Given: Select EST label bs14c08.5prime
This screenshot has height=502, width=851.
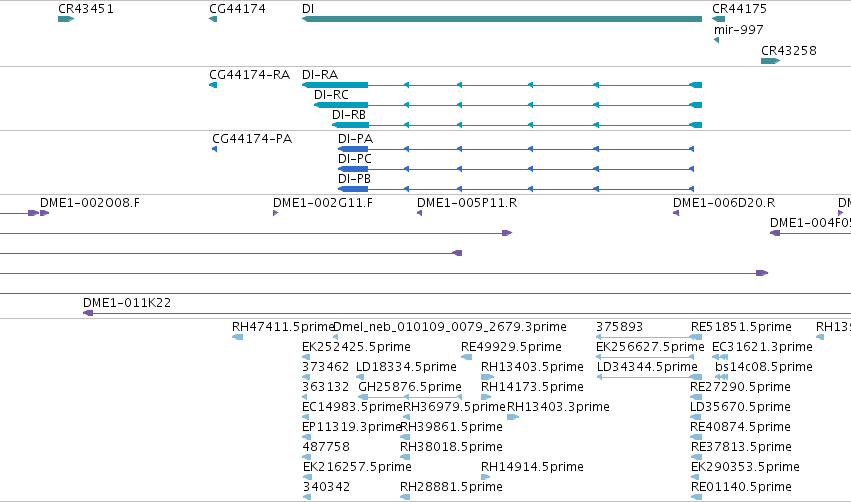Looking at the screenshot, I should 764,367.
